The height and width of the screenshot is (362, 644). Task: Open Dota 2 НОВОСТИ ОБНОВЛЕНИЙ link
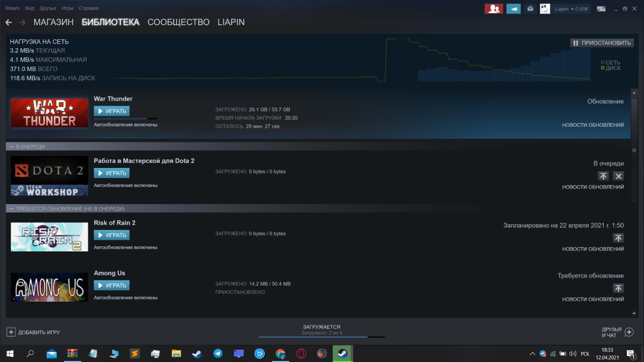coord(593,187)
